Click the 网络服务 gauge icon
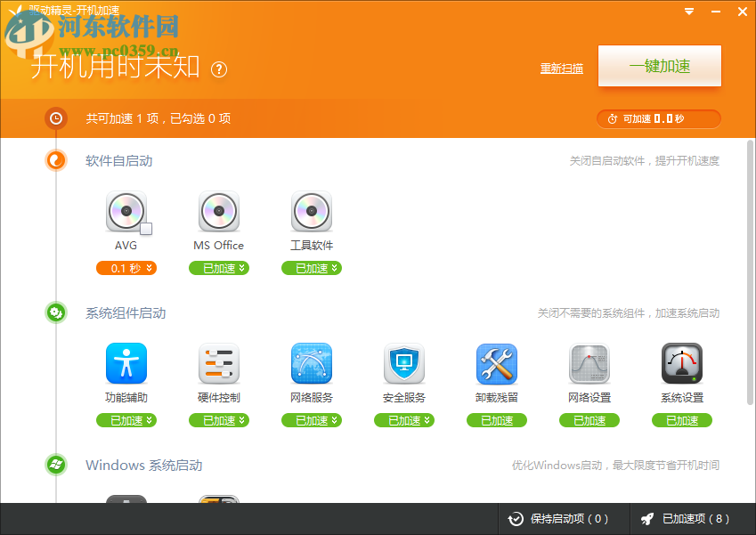This screenshot has width=756, height=535. (311, 365)
